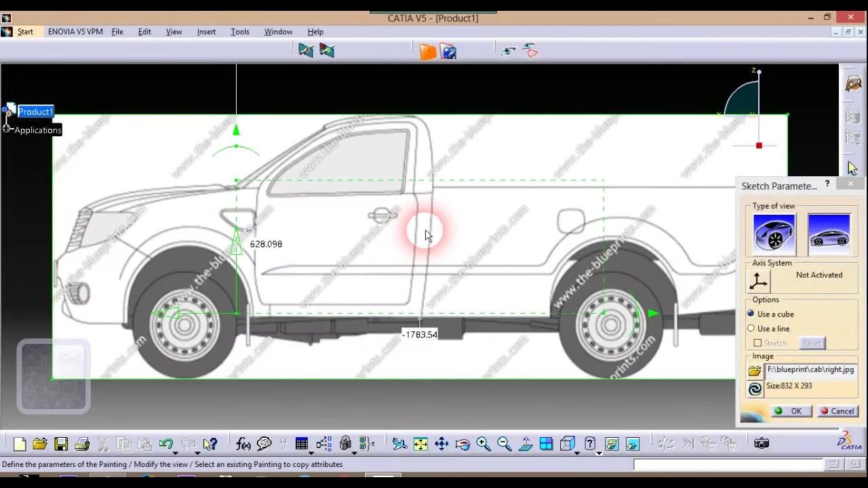Open the Tools menu
Image resolution: width=868 pixels, height=488 pixels.
pos(240,32)
